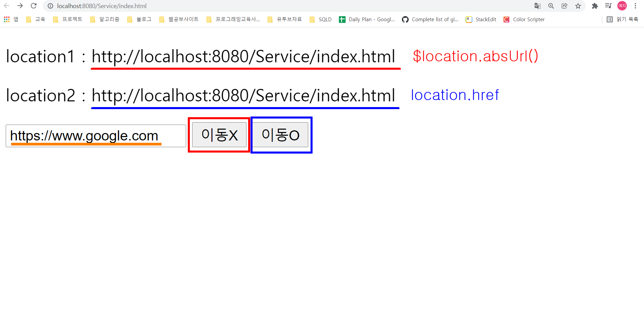Image resolution: width=644 pixels, height=328 pixels.
Task: Open the 교육 bookmark folder
Action: (x=35, y=20)
